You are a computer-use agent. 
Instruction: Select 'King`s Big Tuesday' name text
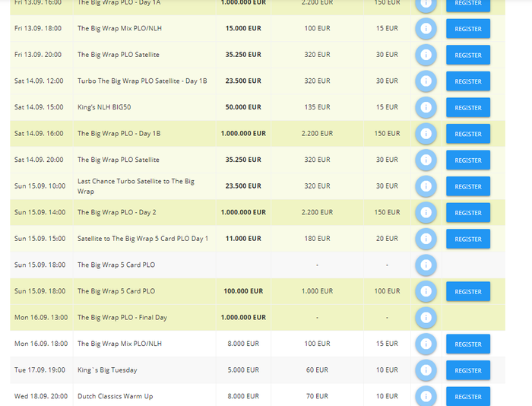[x=107, y=370]
